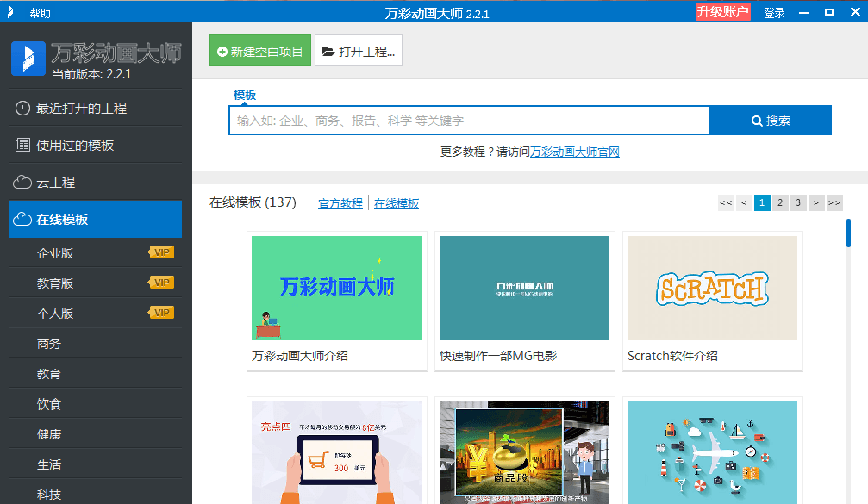Select the 教育版 template category

[x=95, y=283]
